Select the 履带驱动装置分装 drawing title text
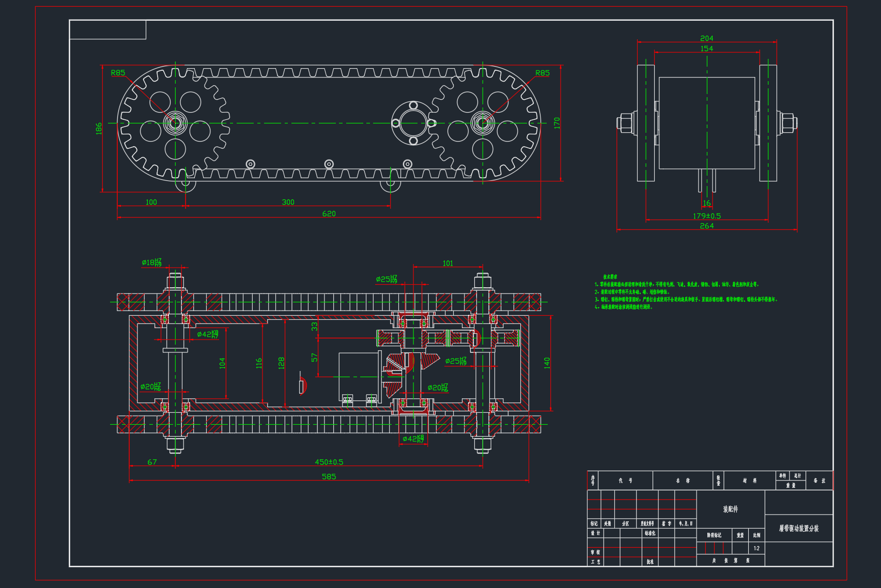 [x=798, y=529]
